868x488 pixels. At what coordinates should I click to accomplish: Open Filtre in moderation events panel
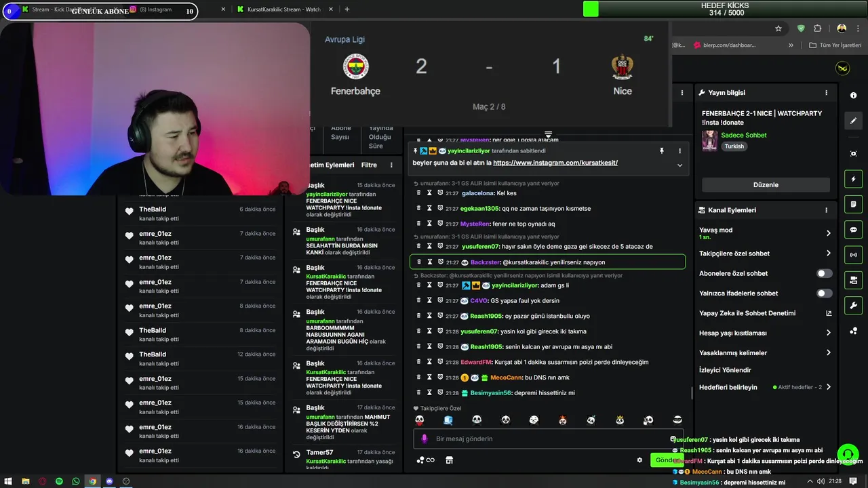coord(368,165)
